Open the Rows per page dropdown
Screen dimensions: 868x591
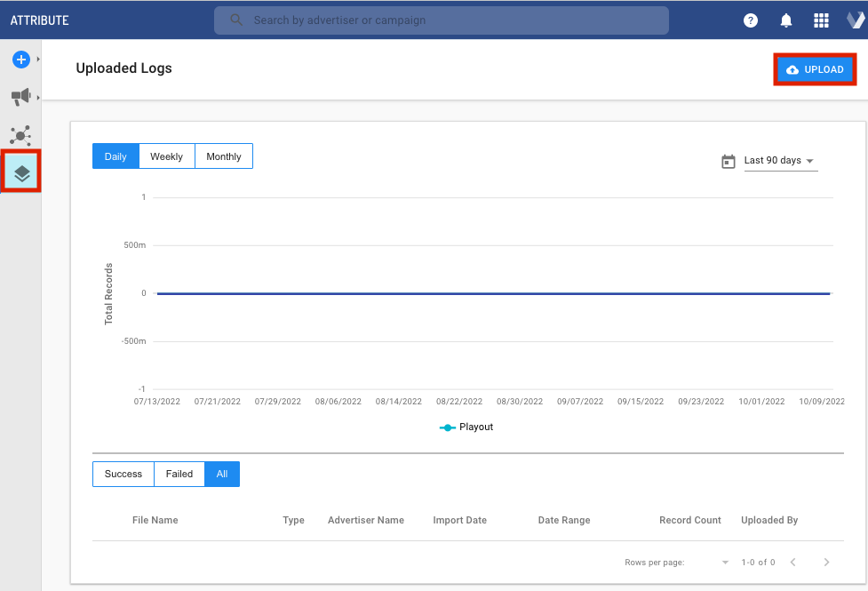[724, 563]
